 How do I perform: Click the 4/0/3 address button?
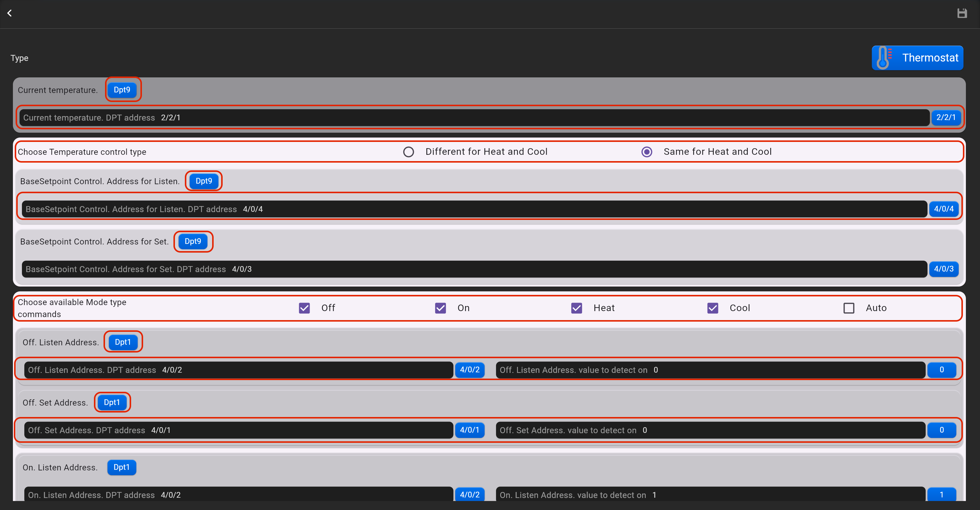943,269
